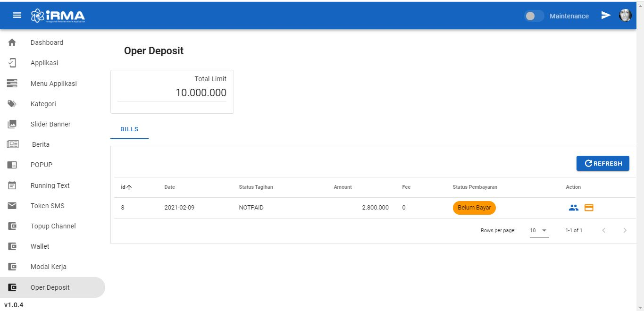Click the Dashboard home icon
The image size is (644, 311).
pyautogui.click(x=12, y=42)
